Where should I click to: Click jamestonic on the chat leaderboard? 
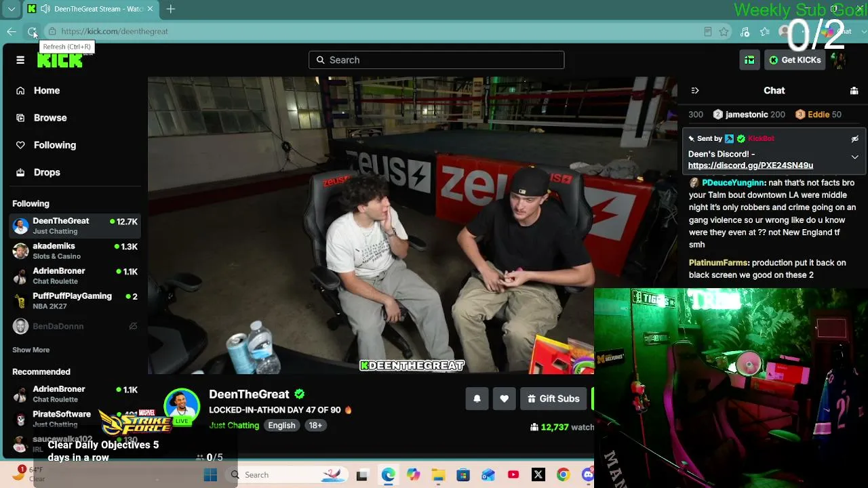747,115
